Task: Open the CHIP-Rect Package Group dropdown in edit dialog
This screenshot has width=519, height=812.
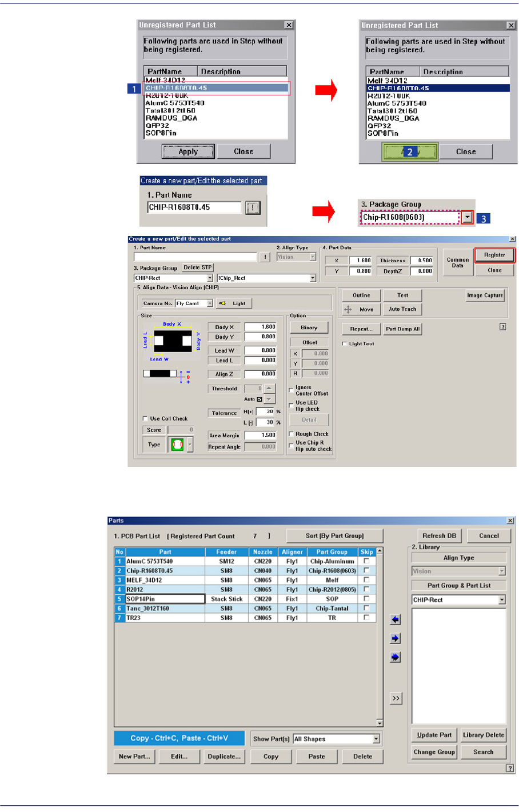Action: pos(209,278)
